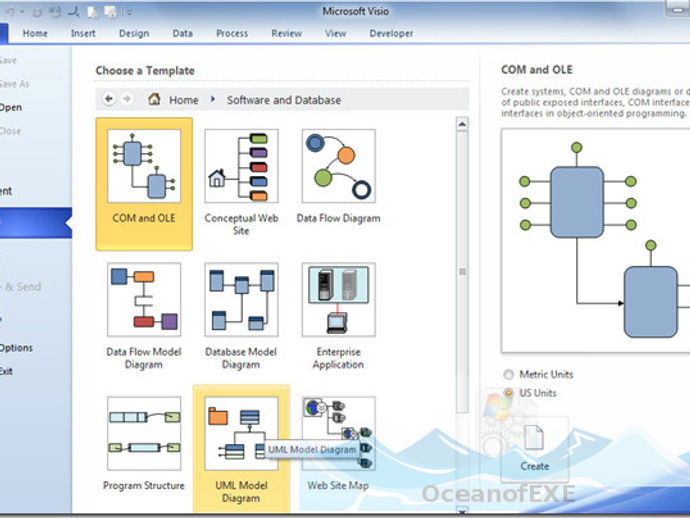Click Save & Send in the sidebar
The width and height of the screenshot is (690, 518).
coord(21,287)
